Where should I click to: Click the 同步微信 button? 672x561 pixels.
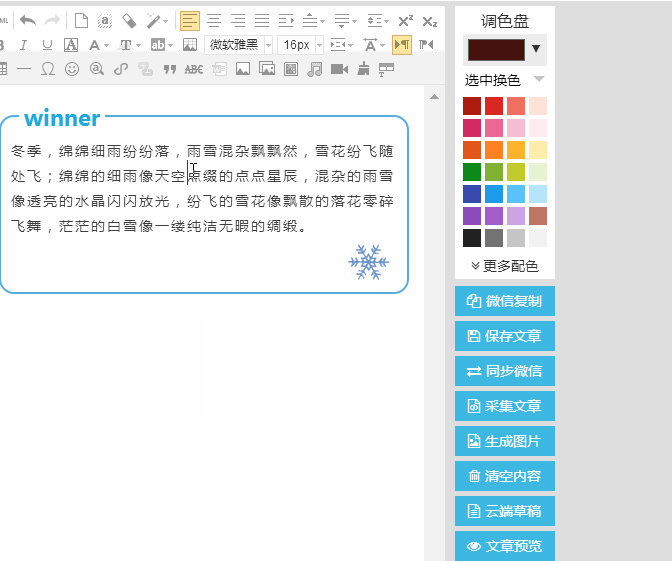[505, 371]
